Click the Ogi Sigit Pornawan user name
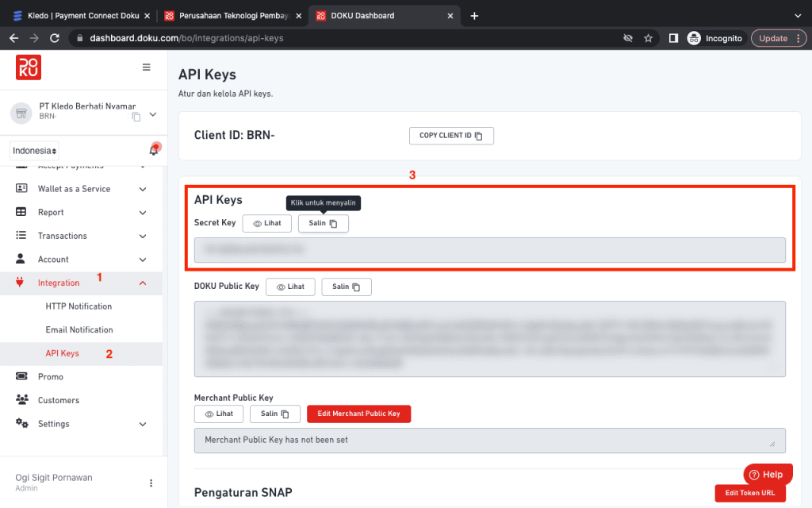The image size is (812, 508). [x=54, y=478]
